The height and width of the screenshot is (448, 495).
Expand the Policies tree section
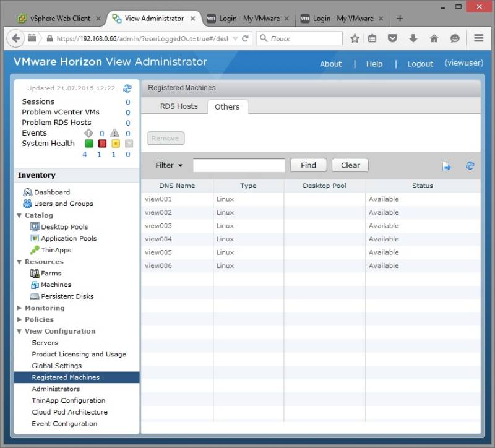19,319
